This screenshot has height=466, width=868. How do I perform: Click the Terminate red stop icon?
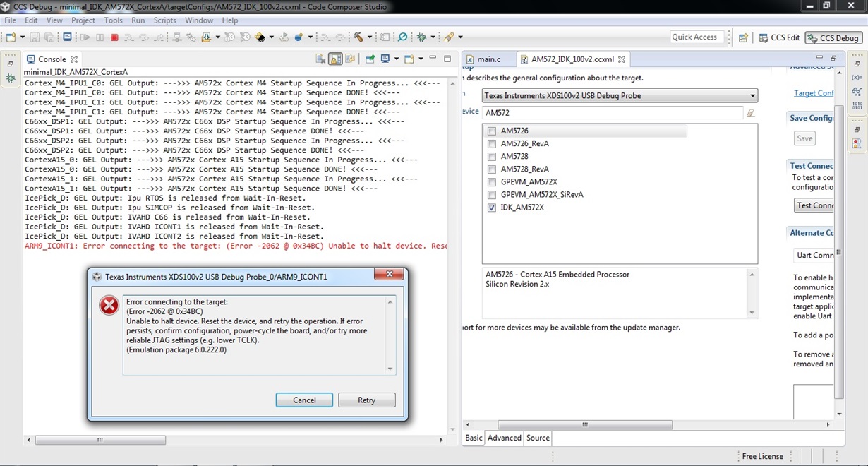tap(115, 37)
